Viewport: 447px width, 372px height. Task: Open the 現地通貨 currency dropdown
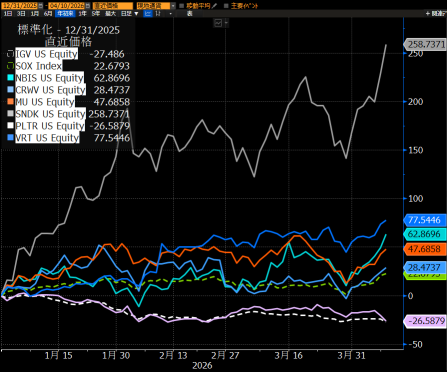156,6
